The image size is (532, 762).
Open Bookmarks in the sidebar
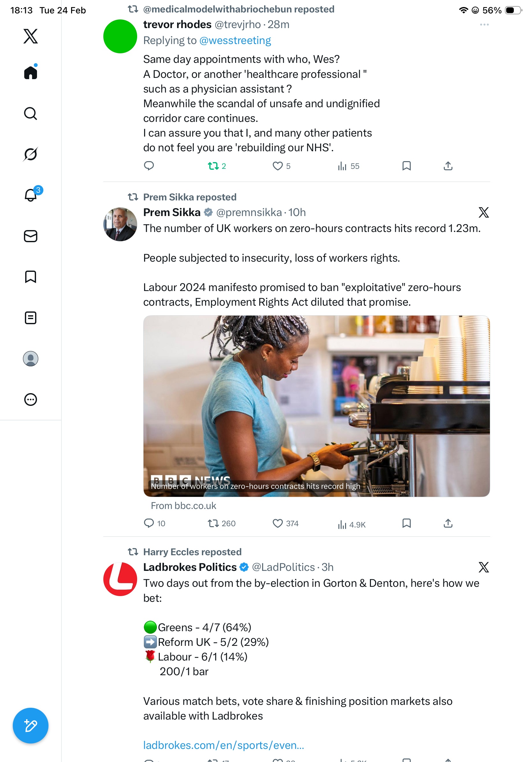(x=31, y=277)
